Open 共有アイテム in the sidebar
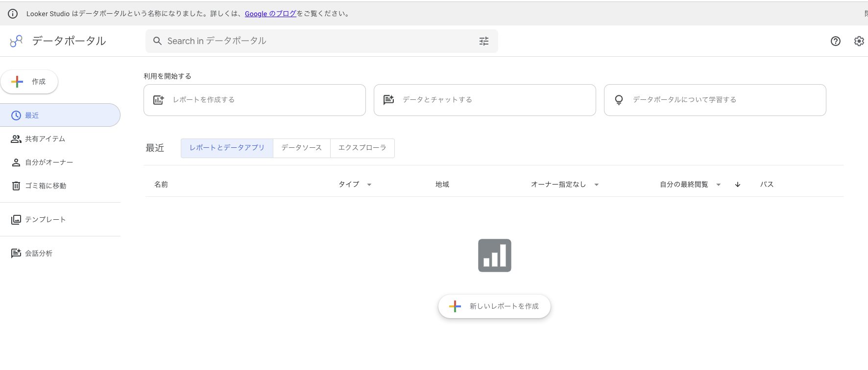 (x=60, y=139)
